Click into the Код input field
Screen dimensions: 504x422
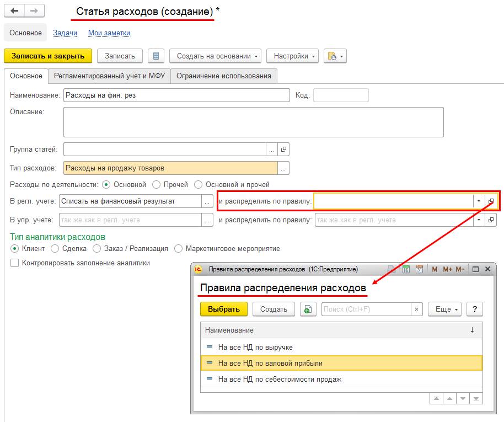click(341, 95)
